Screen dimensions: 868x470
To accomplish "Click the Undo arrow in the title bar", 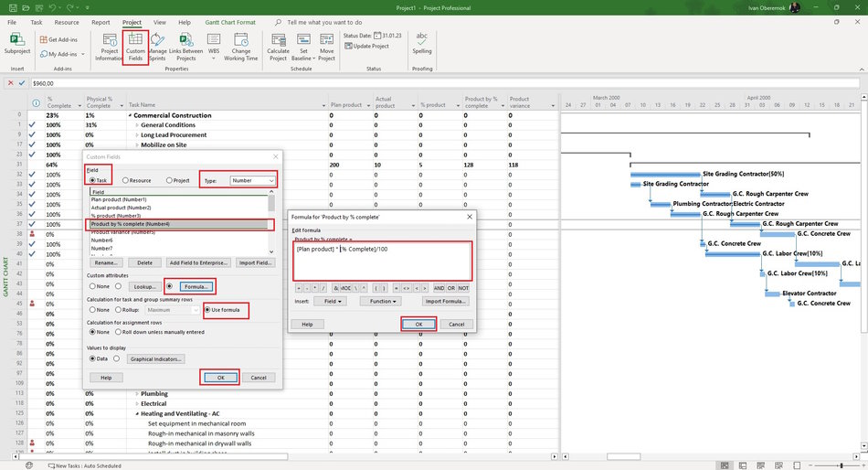I will tap(52, 7).
